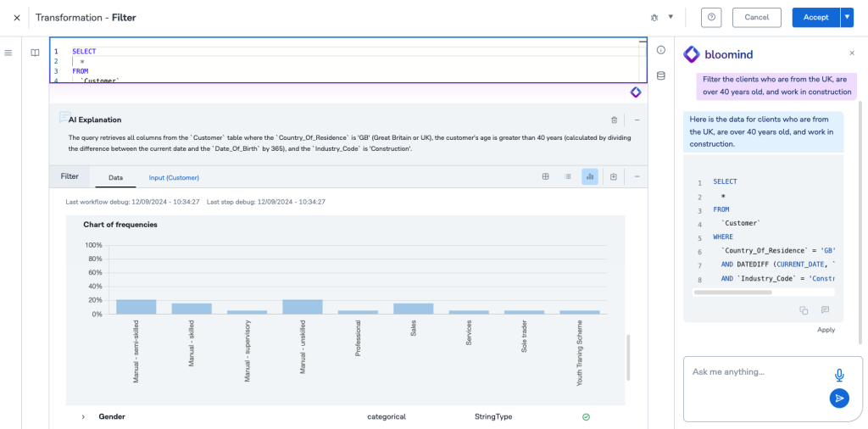Copy the generated SQL code
The height and width of the screenshot is (429, 868).
pos(804,310)
